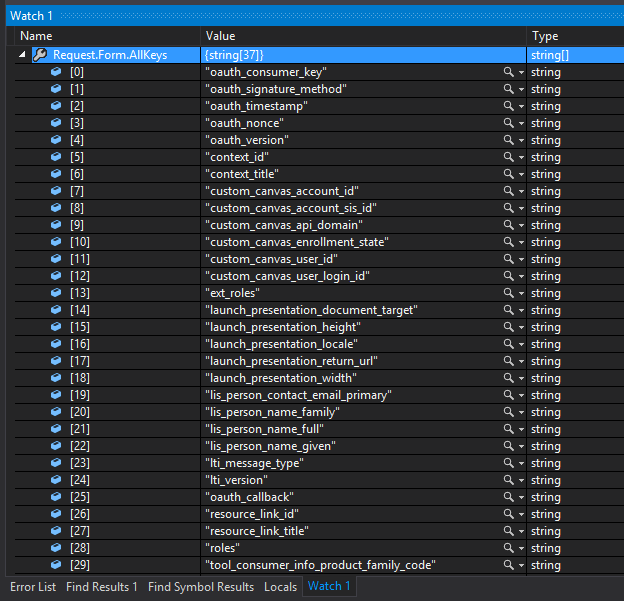Screen dimensions: 624x601
Task: Open text visualizer magnifier for oauth_signature_method
Action: point(508,89)
